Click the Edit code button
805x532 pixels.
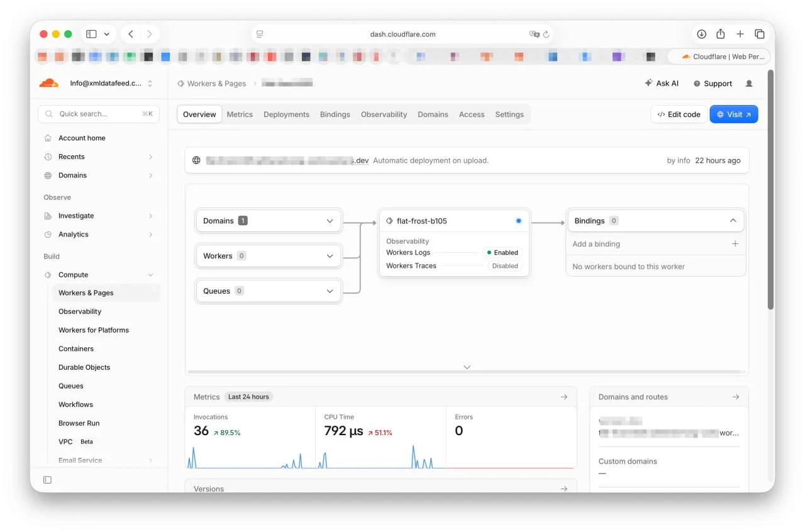[679, 114]
